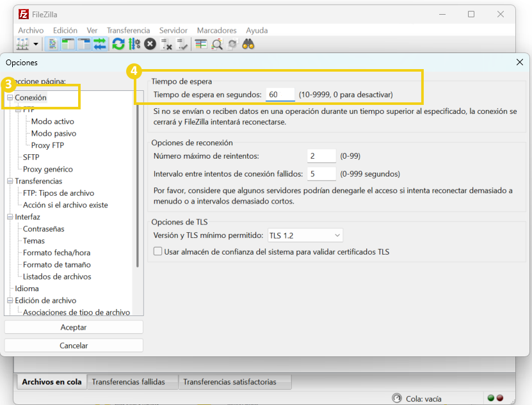Image resolution: width=532 pixels, height=405 pixels.
Task: Collapse the Interfaz tree node
Action: coord(10,218)
